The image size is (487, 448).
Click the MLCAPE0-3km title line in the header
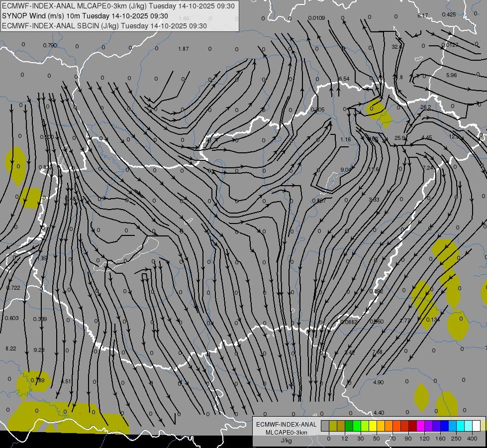click(118, 6)
